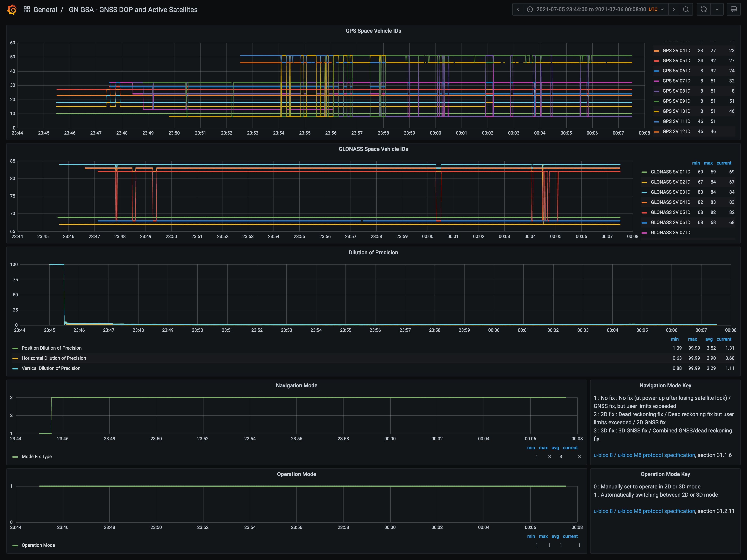This screenshot has width=747, height=560.
Task: Open Dilution of Precision panel title menu
Action: pyautogui.click(x=373, y=253)
